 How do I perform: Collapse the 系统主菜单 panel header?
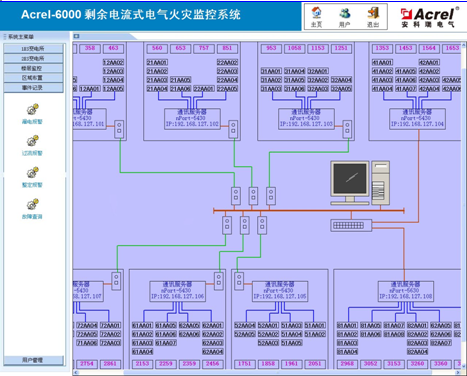point(35,37)
